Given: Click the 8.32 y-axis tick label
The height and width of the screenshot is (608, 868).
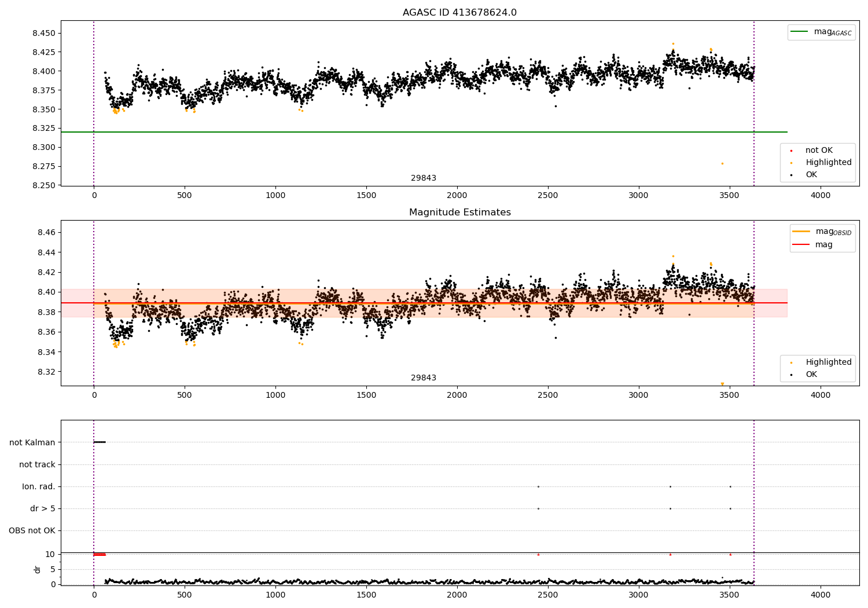Looking at the screenshot, I should coord(47,372).
